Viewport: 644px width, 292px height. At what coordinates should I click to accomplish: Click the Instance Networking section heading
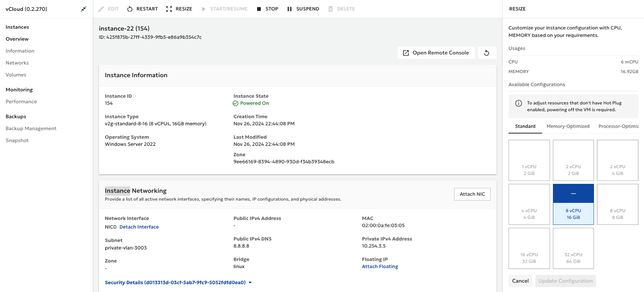click(136, 191)
